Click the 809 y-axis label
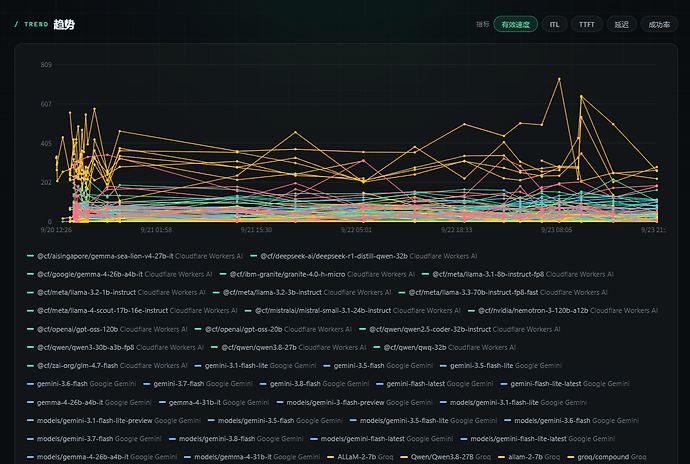 tap(46, 65)
